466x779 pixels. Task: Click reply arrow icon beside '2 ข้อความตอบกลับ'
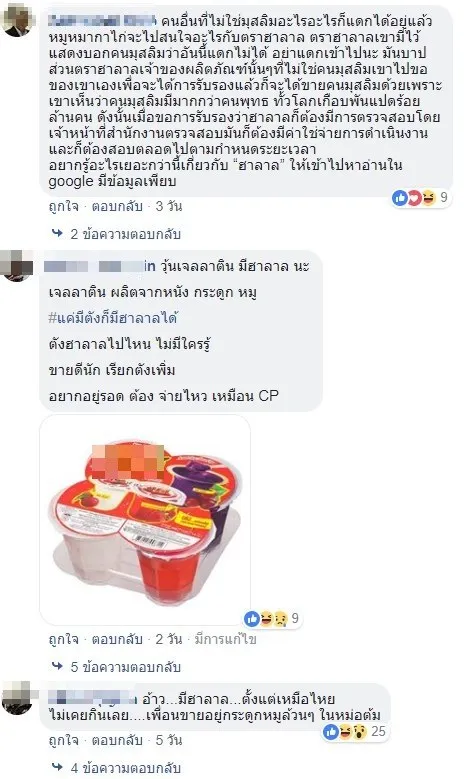[x=58, y=233]
